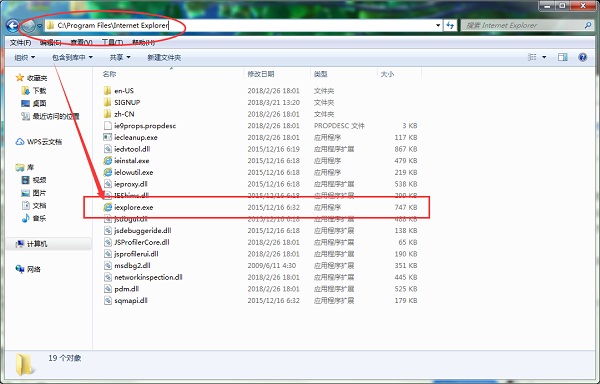Open the 文件(F) menu
Image resolution: width=600 pixels, height=384 pixels.
(x=20, y=42)
